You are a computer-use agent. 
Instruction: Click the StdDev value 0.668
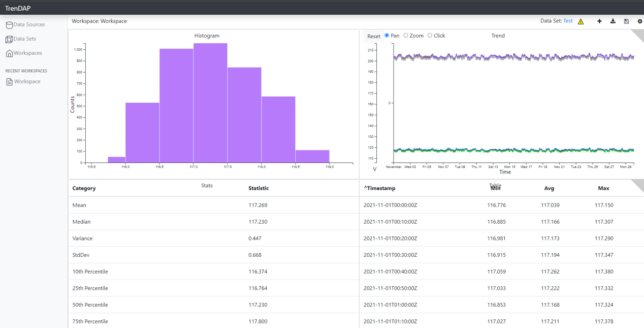pos(255,255)
